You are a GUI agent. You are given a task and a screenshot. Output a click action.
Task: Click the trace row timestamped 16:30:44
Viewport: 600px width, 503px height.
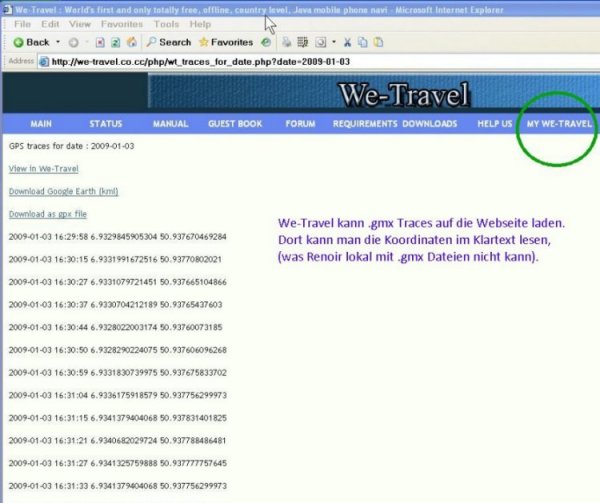coord(116,327)
